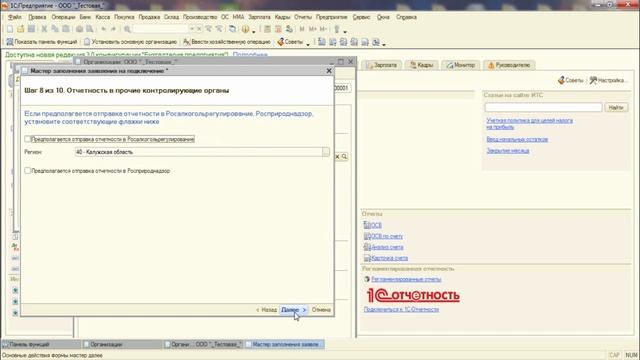Open the Calculator toolbar icon
Viewport: 640px width, 360px height.
[x=267, y=29]
